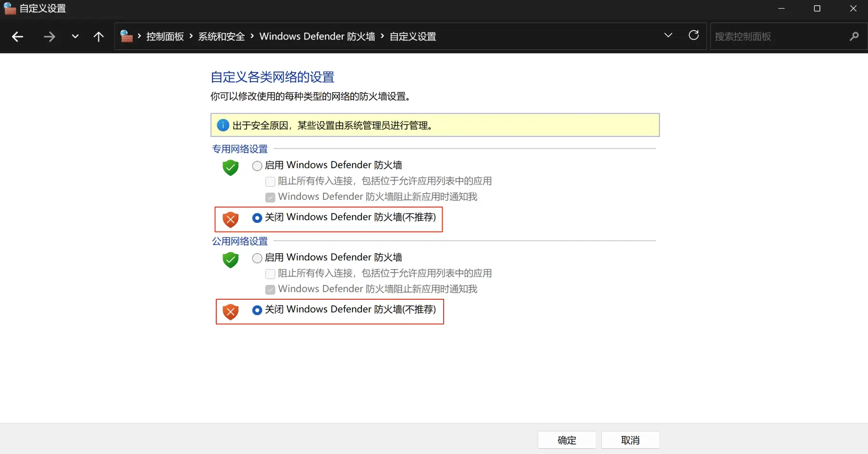The width and height of the screenshot is (868, 454).
Task: Toggle 防火墙阻止新应用时通知我 under 公用网络设置
Action: pyautogui.click(x=270, y=290)
